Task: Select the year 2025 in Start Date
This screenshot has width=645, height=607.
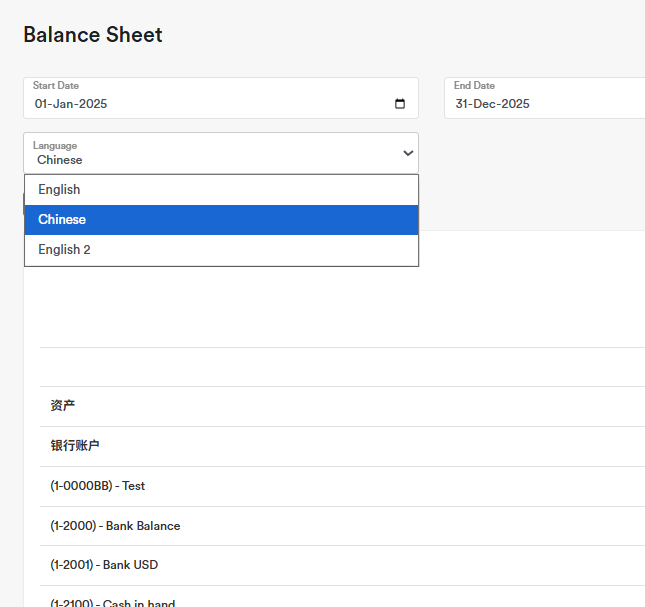Action: (x=93, y=104)
